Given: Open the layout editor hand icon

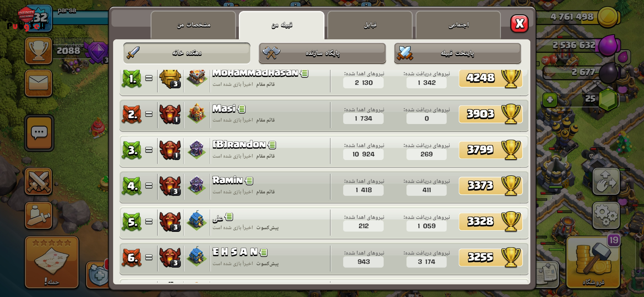Looking at the screenshot, I should pyautogui.click(x=606, y=182).
